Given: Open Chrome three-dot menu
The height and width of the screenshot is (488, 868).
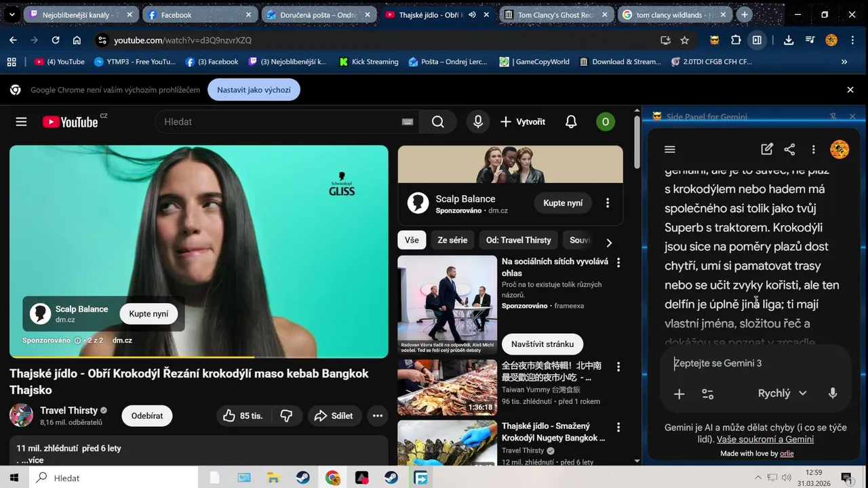Looking at the screenshot, I should tap(852, 40).
